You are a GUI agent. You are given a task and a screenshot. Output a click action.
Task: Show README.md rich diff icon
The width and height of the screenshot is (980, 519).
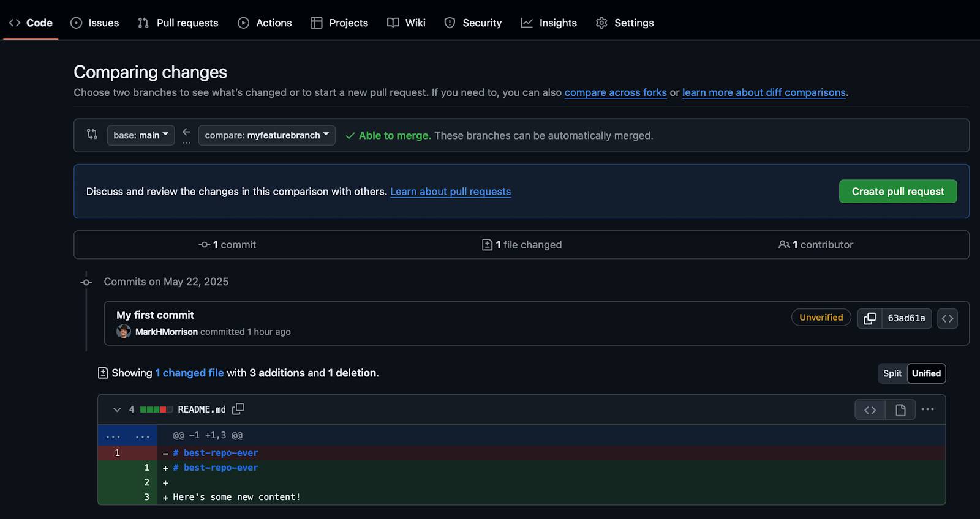pyautogui.click(x=900, y=410)
